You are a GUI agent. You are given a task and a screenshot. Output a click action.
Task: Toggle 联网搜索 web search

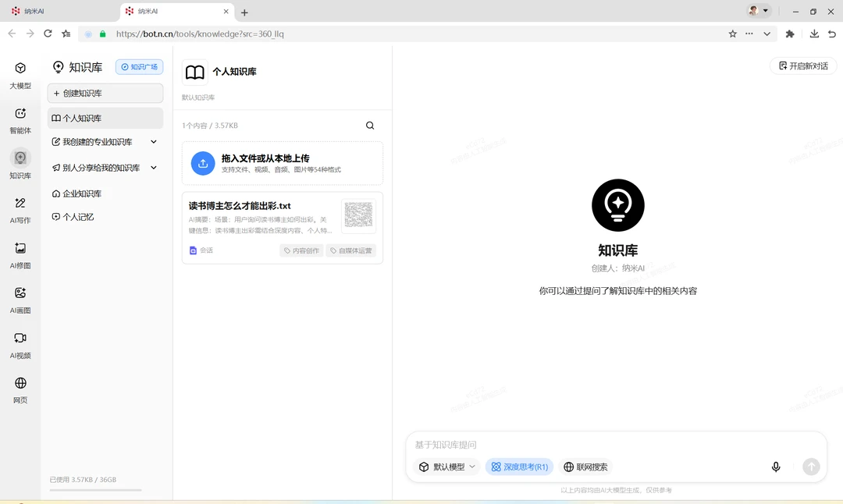pyautogui.click(x=585, y=467)
